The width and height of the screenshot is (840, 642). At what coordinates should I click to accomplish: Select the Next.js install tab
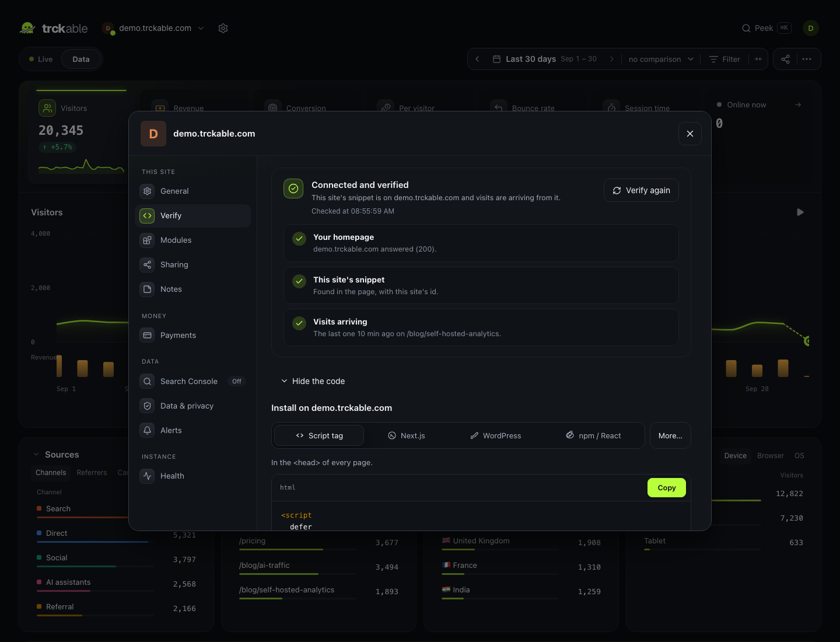tap(407, 435)
